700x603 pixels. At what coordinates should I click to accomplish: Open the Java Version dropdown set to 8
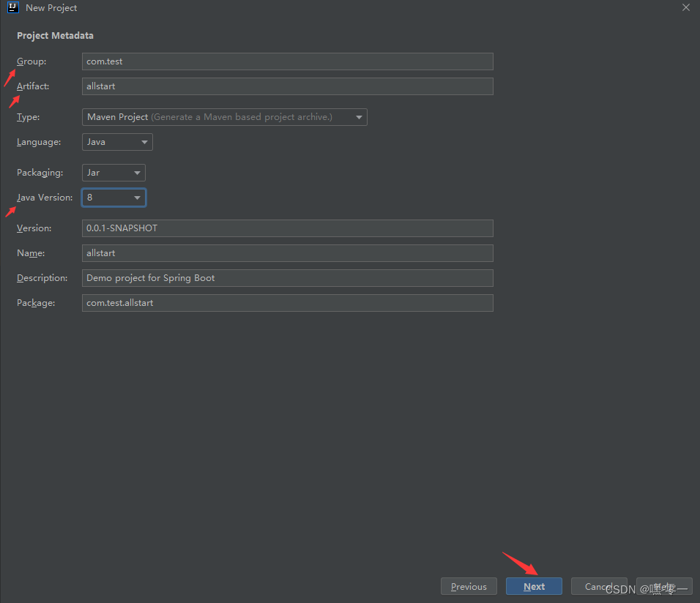[x=113, y=198]
